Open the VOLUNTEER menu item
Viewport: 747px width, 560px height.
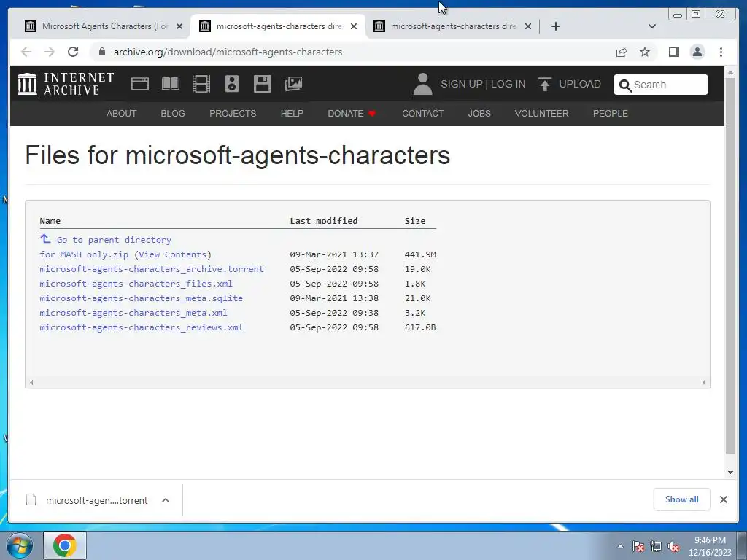pyautogui.click(x=542, y=113)
